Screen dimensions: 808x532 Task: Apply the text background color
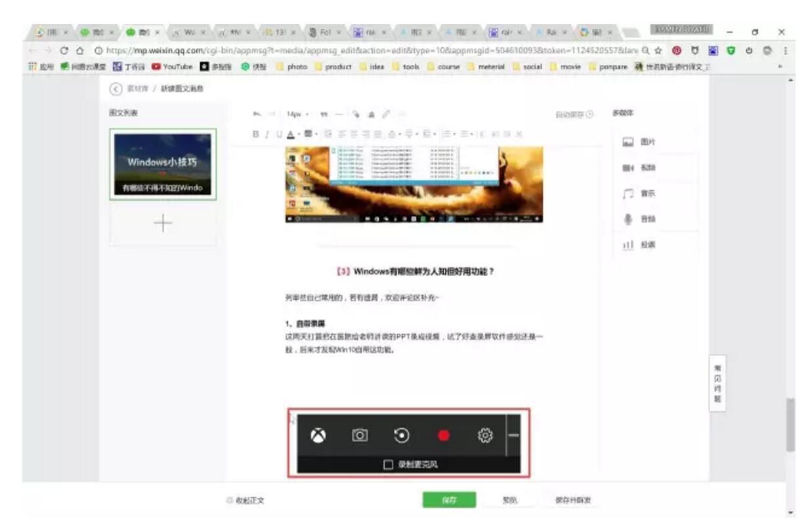tap(308, 133)
